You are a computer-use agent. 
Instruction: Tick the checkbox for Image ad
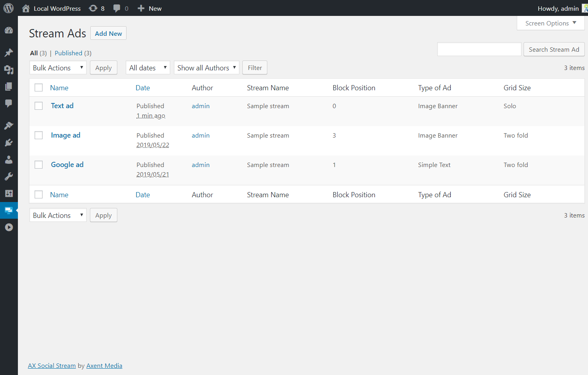[39, 135]
